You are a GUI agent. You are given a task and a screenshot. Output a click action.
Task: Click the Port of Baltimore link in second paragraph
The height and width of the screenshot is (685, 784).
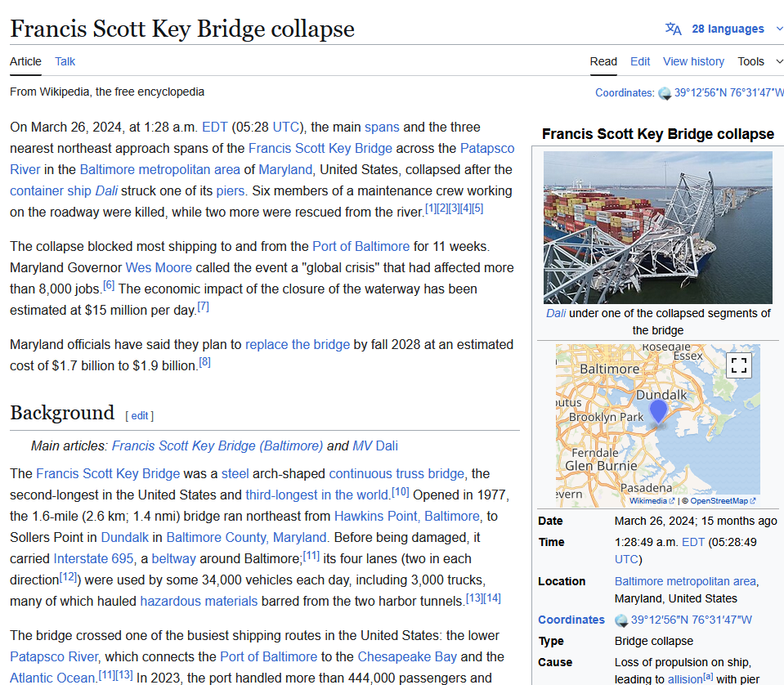pyautogui.click(x=361, y=247)
